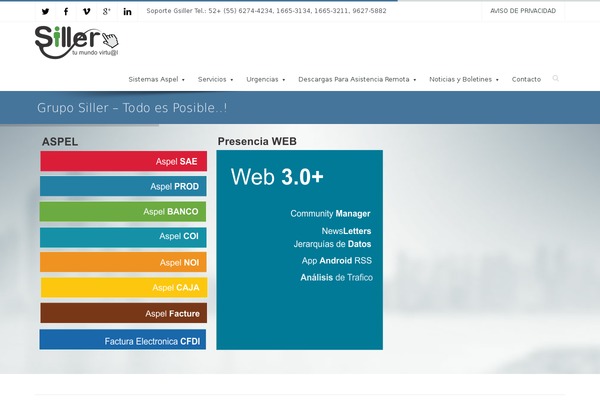This screenshot has width=600, height=400.
Task: Select the Factura Electronica CFDI banner
Action: 123,340
